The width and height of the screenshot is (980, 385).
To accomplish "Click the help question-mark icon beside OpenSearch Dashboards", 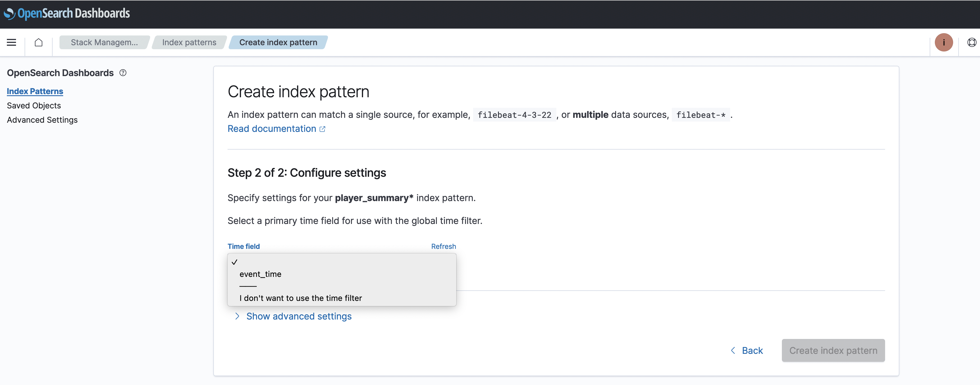I will (x=123, y=73).
